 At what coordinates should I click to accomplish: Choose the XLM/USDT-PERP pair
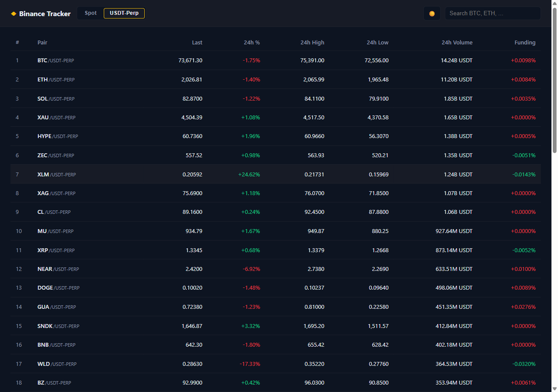click(x=57, y=175)
